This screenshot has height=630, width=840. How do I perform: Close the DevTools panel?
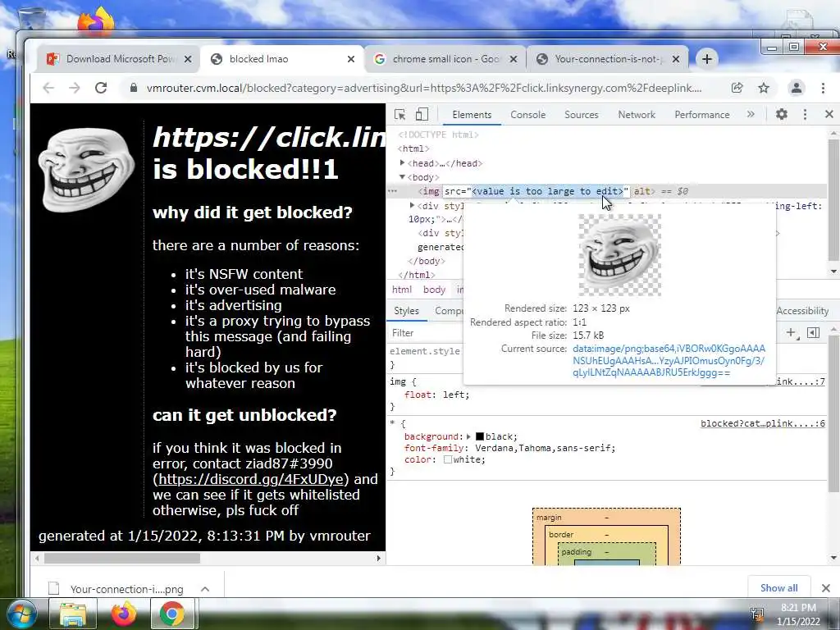(829, 114)
